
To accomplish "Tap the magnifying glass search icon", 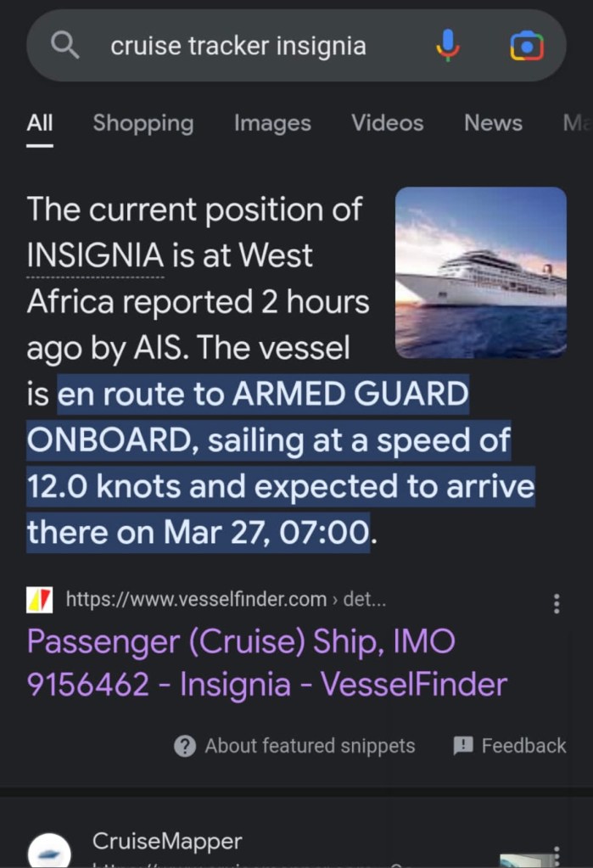I will pyautogui.click(x=65, y=46).
